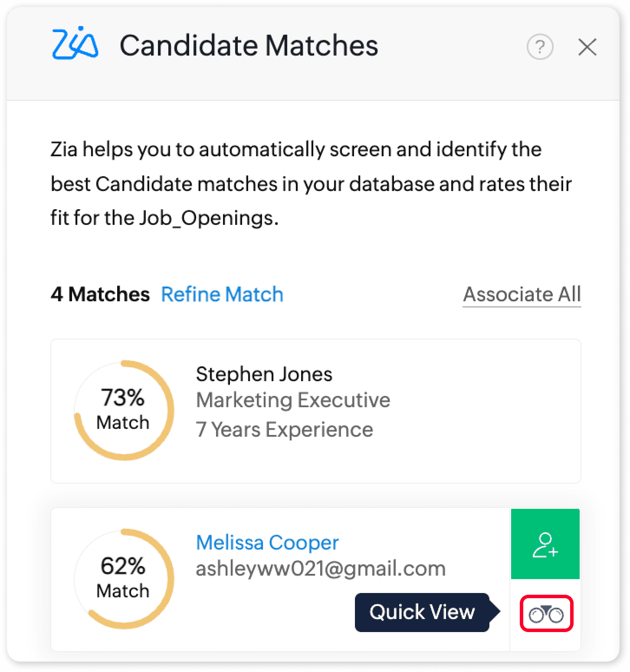Screen dimensions: 630x672
Task: Click the 7 Years Experience text
Action: tap(284, 429)
